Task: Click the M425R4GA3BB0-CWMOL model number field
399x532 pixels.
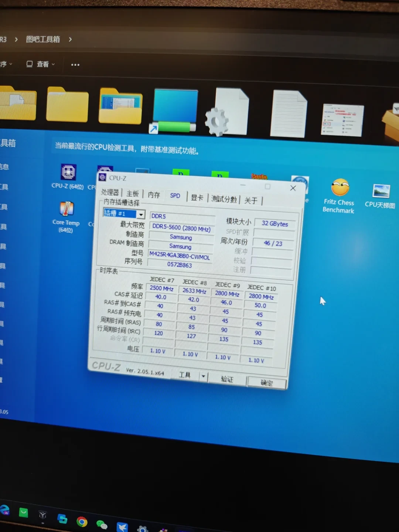Action: click(x=180, y=255)
